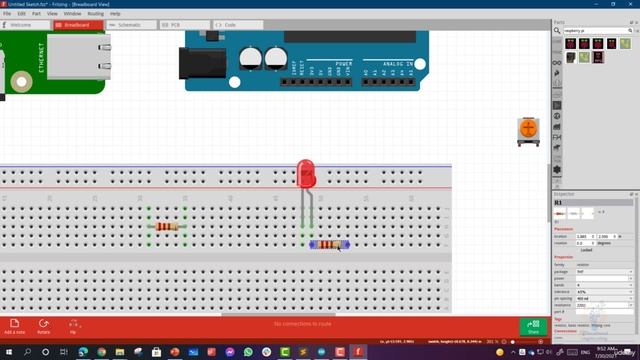Click the zoom in plus icon
Viewport: 640px width, 360px height.
[x=541, y=342]
